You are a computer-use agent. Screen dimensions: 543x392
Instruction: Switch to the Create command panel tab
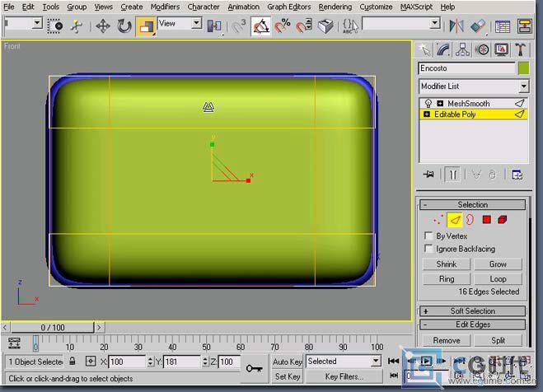tap(424, 49)
